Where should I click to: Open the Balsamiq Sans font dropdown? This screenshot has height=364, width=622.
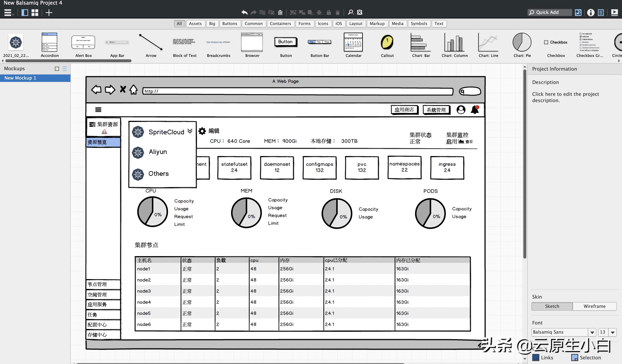pos(592,332)
